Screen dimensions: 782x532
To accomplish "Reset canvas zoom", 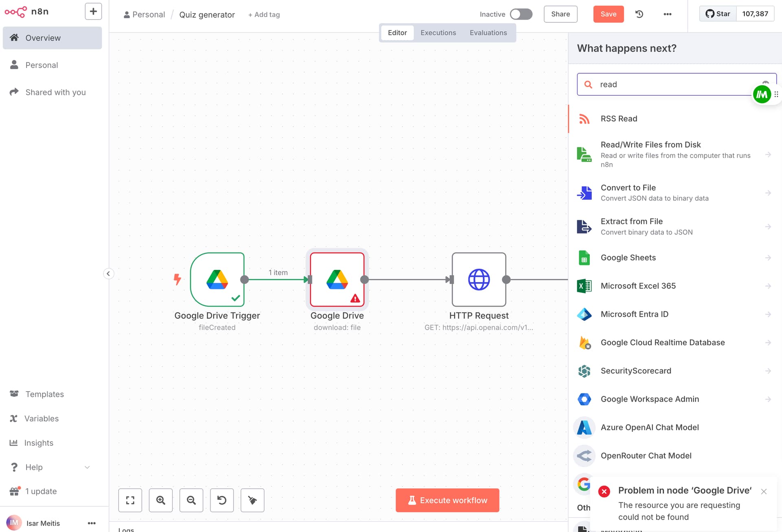I will (222, 500).
